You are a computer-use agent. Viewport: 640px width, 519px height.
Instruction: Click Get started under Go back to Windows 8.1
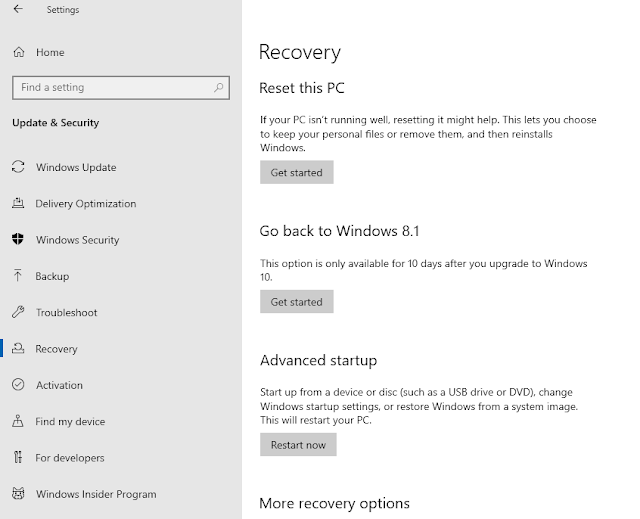click(297, 302)
